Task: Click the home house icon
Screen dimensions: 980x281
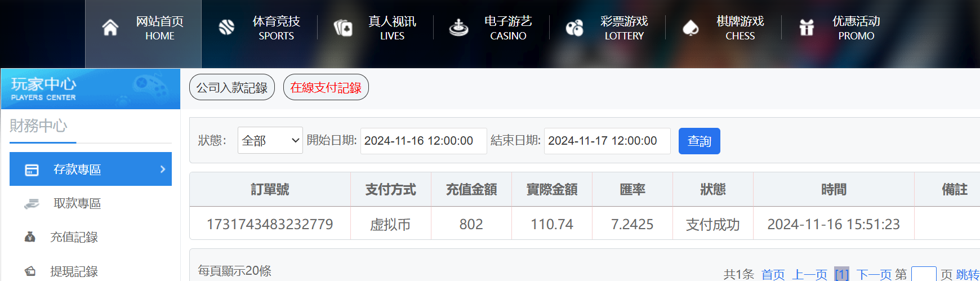Action: (x=110, y=28)
